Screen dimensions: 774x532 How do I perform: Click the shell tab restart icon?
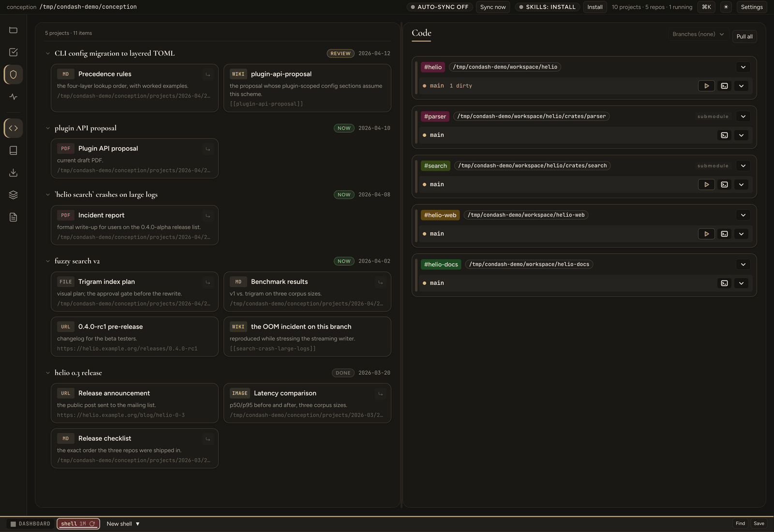[92, 524]
